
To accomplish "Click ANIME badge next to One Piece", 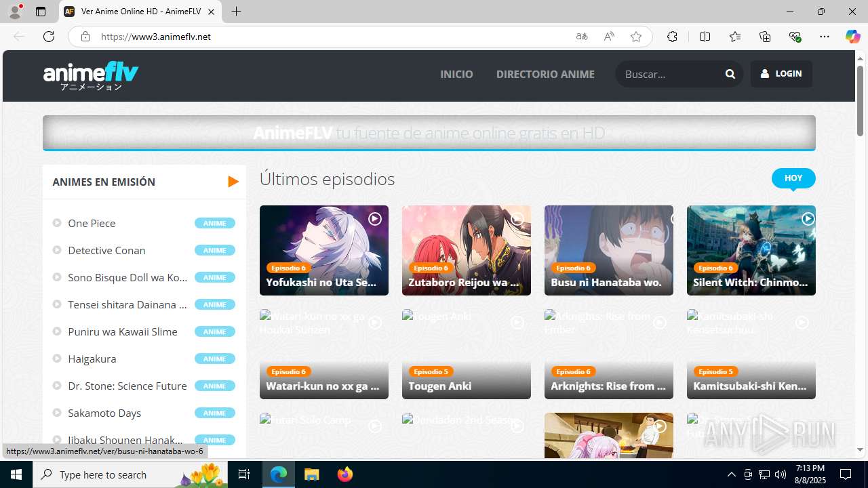I will tap(214, 223).
